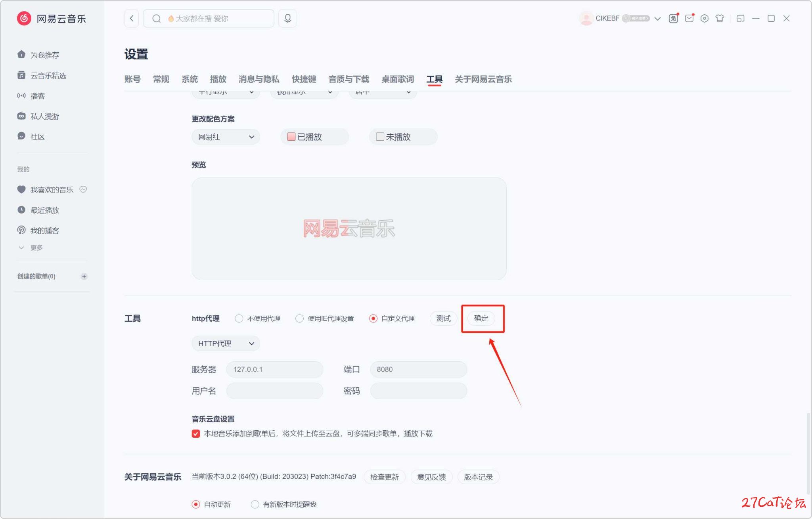Click the CIKEBF username

(607, 18)
